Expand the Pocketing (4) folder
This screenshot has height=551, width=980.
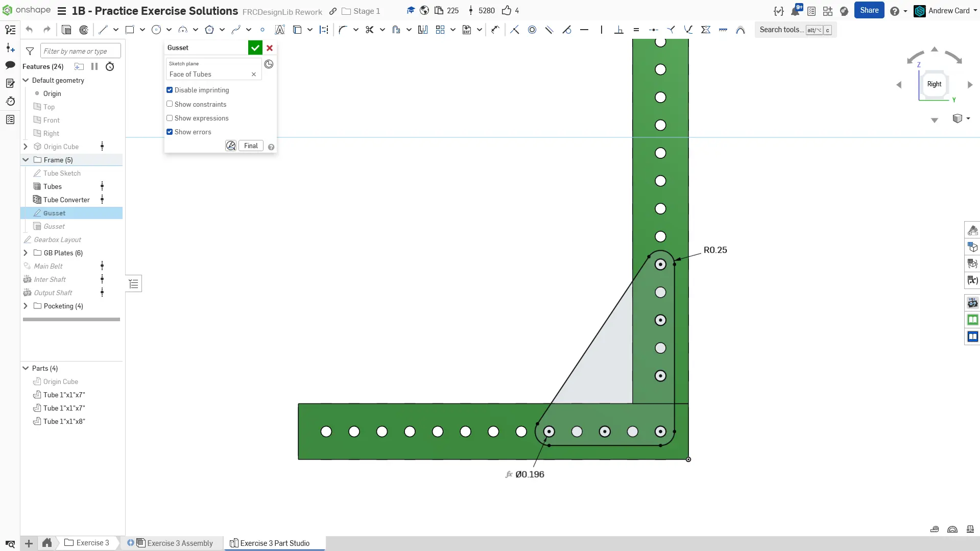coord(26,306)
